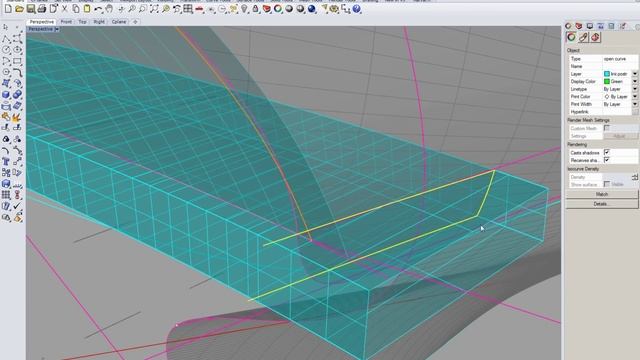Activate the Pan hand tool

pos(109,9)
